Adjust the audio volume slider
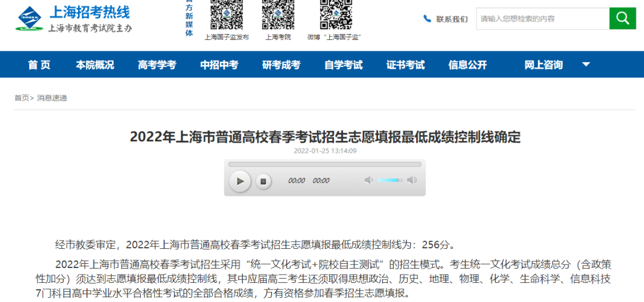 [390, 180]
